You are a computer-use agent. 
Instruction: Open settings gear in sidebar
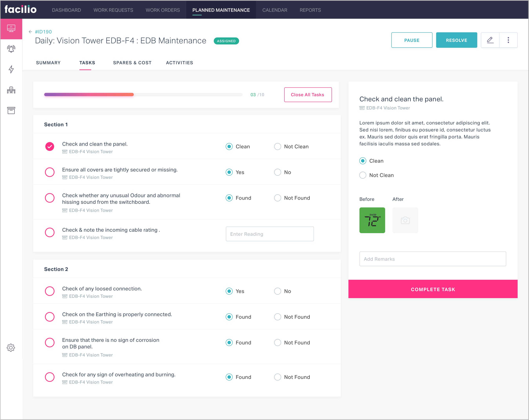[11, 348]
